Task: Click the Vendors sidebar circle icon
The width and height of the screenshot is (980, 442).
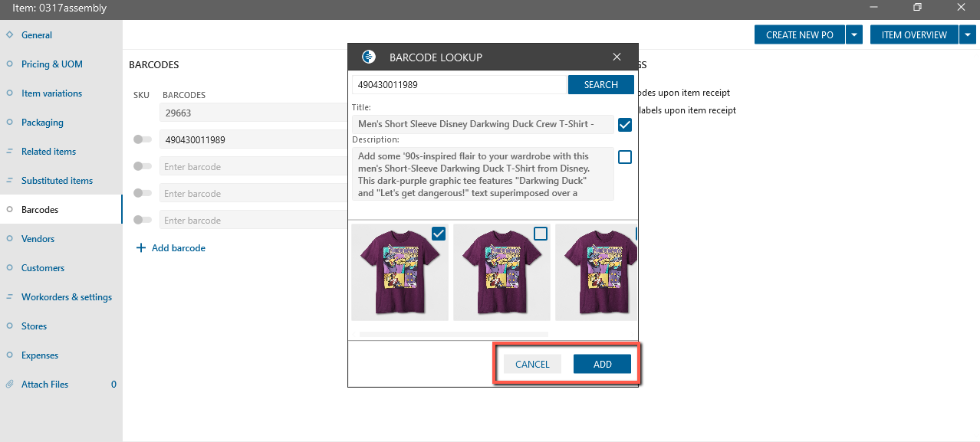Action: (x=9, y=239)
